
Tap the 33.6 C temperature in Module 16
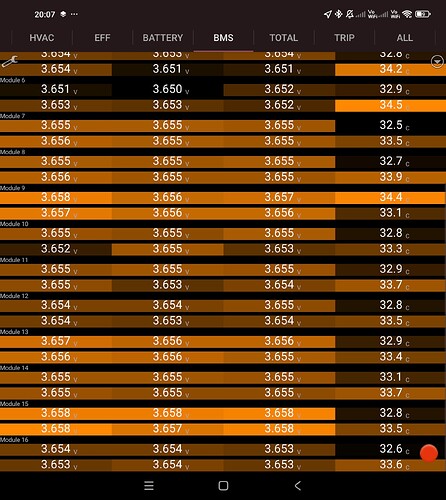point(391,465)
